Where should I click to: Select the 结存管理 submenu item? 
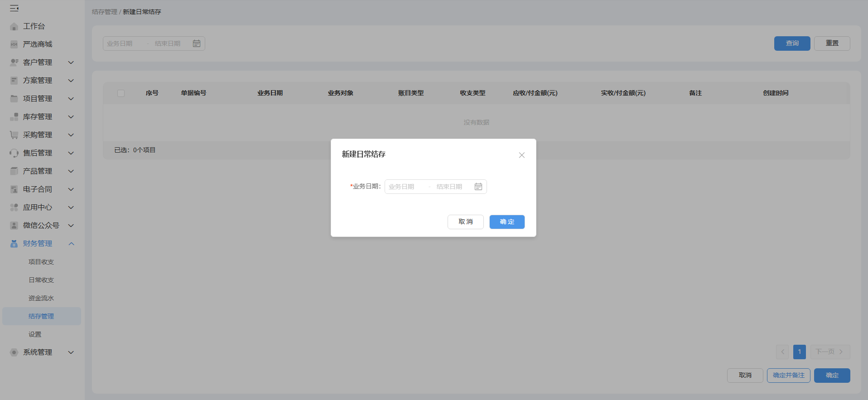pos(42,316)
